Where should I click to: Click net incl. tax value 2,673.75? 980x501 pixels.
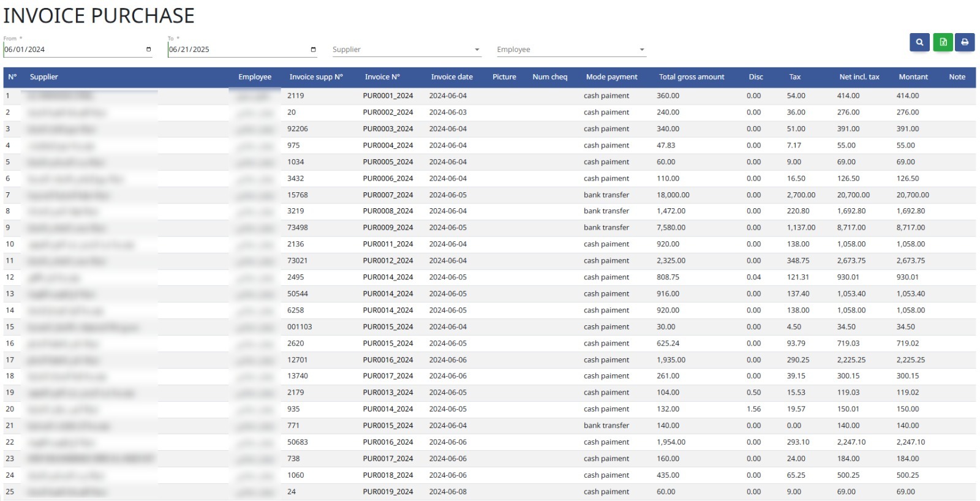(851, 261)
